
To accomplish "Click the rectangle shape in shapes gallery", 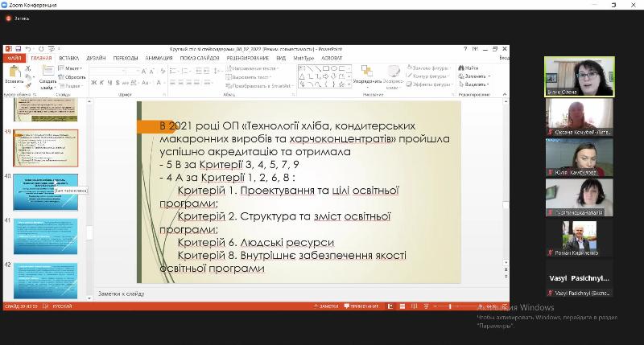I will click(326, 68).
